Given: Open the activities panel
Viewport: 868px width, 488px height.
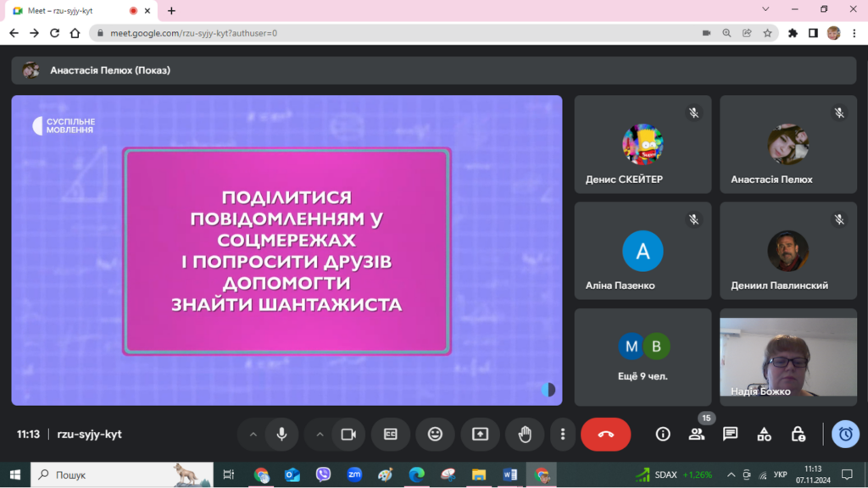Looking at the screenshot, I should point(764,435).
